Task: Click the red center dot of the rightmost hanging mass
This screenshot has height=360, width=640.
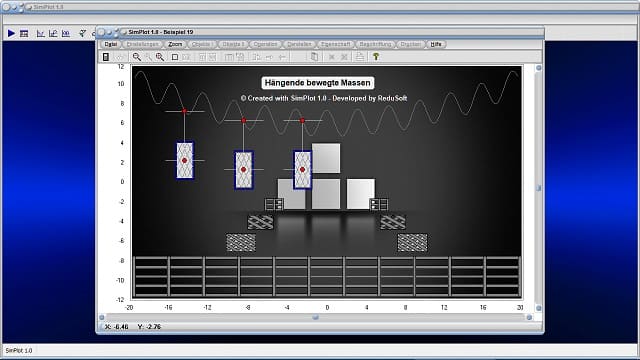Action: 302,169
